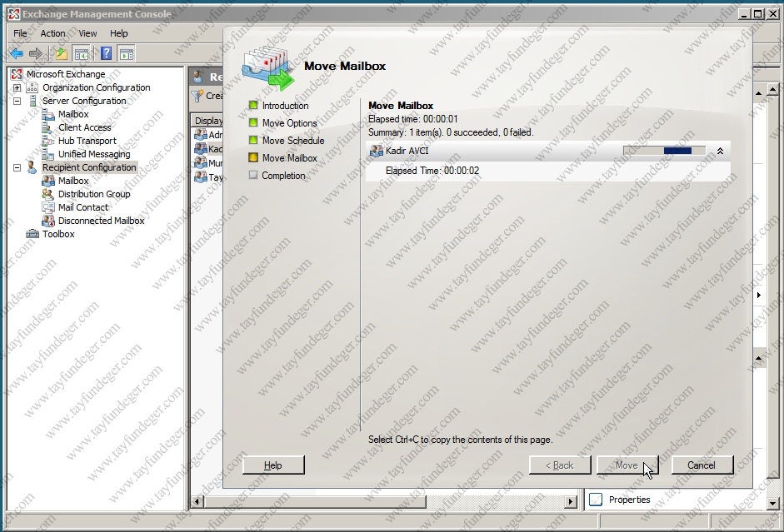Open the blue question mark help icon
Screen dimensions: 784x532
point(106,53)
